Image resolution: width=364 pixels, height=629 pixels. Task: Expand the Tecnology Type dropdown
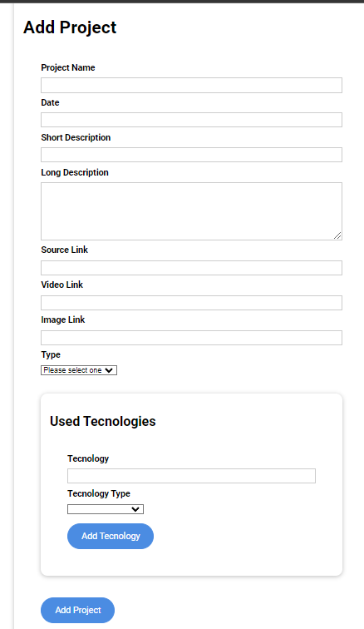[106, 509]
